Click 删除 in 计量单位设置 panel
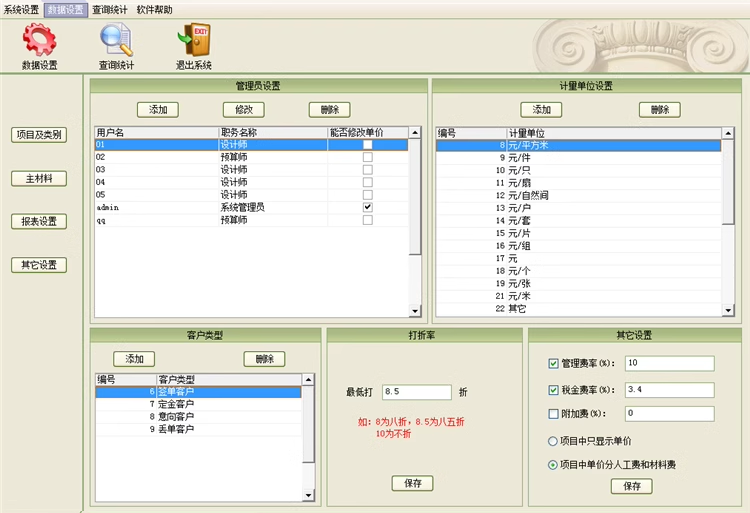This screenshot has width=750, height=513. pyautogui.click(x=660, y=109)
